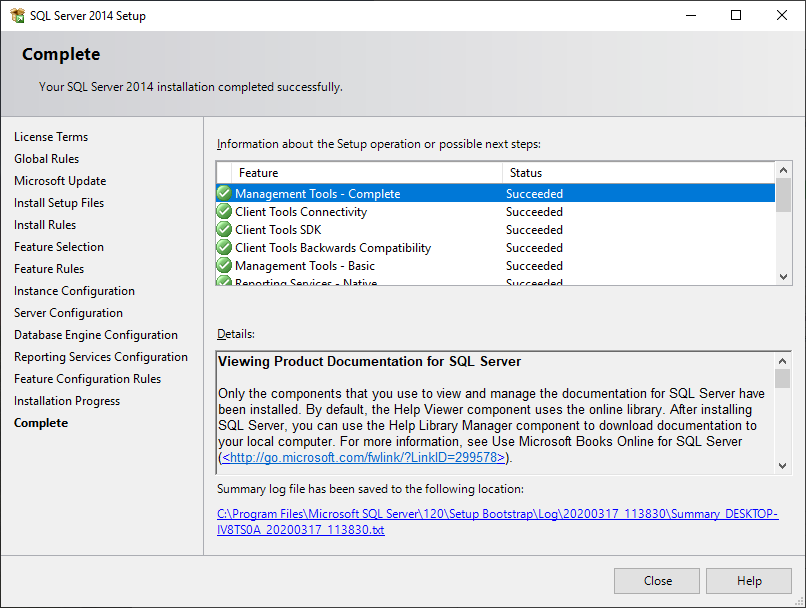Click the check icon beside Client Tools Backwards Compatibility
This screenshot has width=806, height=608.
224,247
